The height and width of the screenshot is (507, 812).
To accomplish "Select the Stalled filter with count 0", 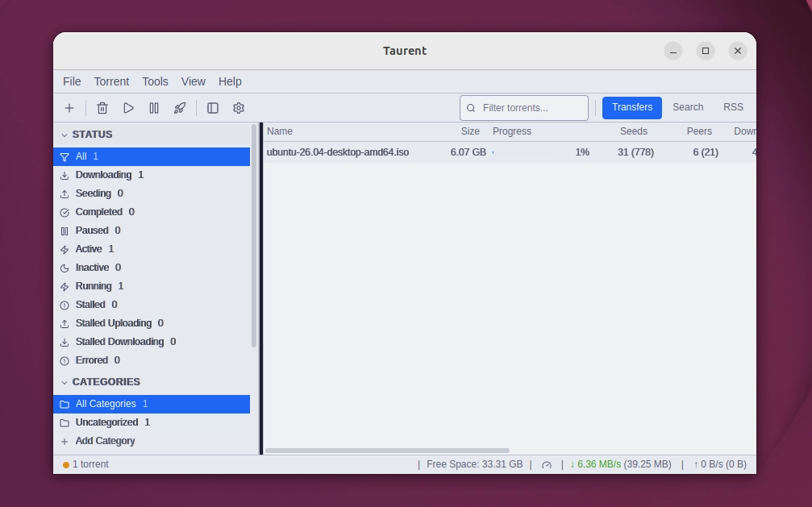I will pyautogui.click(x=152, y=305).
